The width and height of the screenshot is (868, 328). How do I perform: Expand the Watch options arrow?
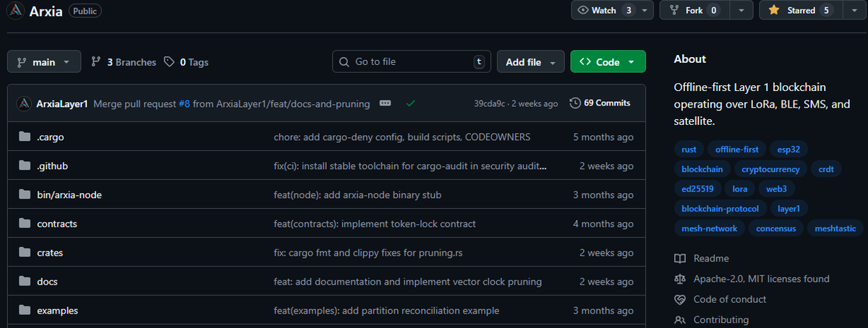point(646,10)
